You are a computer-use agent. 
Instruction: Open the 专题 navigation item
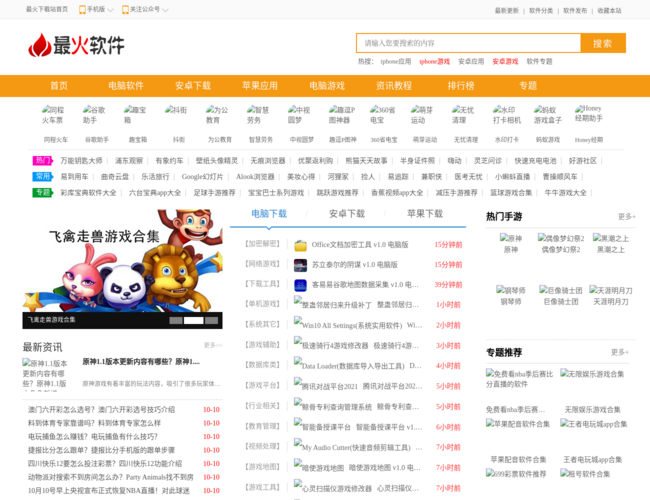point(528,86)
